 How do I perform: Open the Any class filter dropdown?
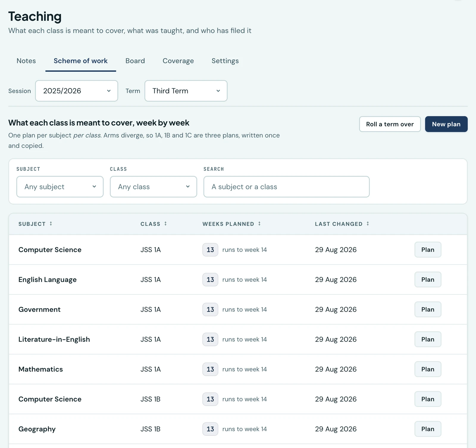coord(154,187)
